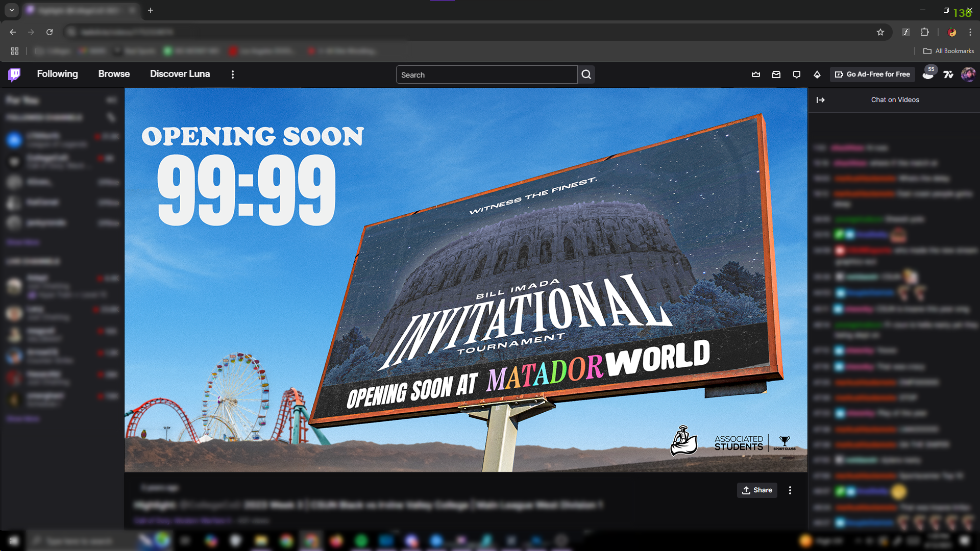The height and width of the screenshot is (551, 980).
Task: Expand the tab search dropdown arrow
Action: coord(11,10)
